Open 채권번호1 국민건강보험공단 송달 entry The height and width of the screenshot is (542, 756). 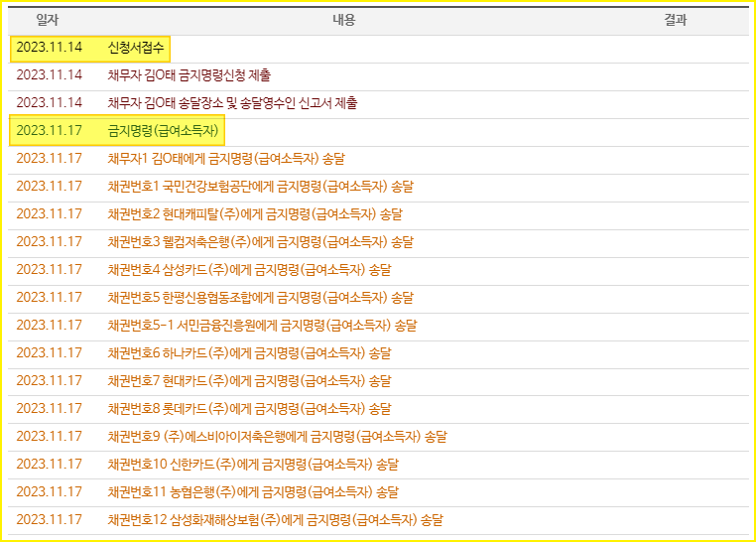[x=260, y=187]
